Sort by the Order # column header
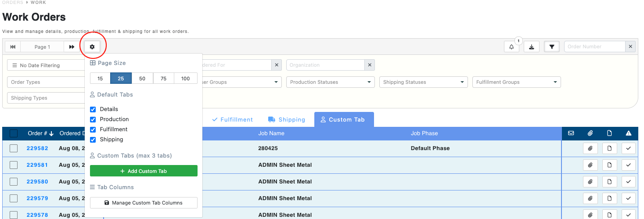The height and width of the screenshot is (219, 644). pos(40,133)
